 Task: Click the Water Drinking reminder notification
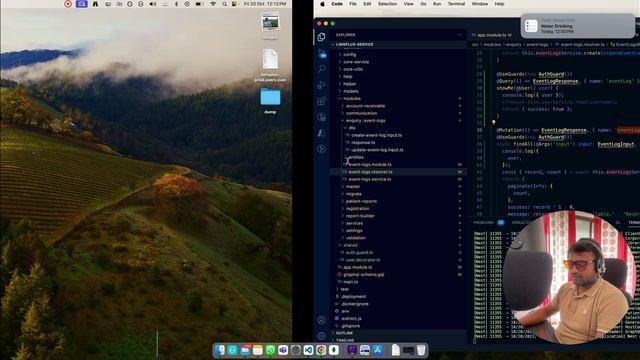578,26
